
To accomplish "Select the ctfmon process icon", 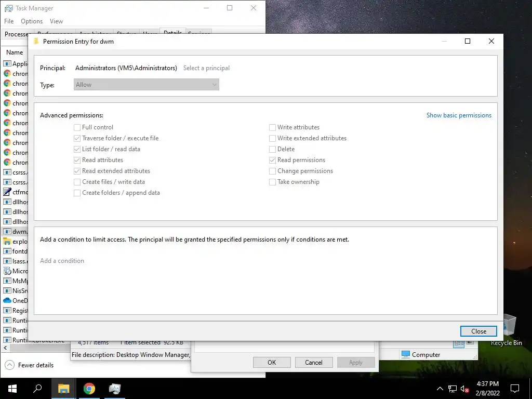I will click(x=7, y=192).
